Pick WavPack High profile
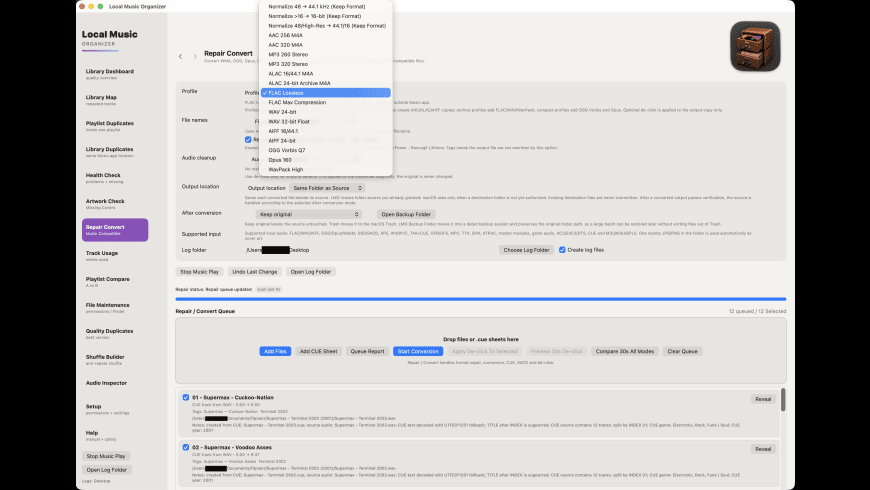The width and height of the screenshot is (870, 490). click(326, 169)
